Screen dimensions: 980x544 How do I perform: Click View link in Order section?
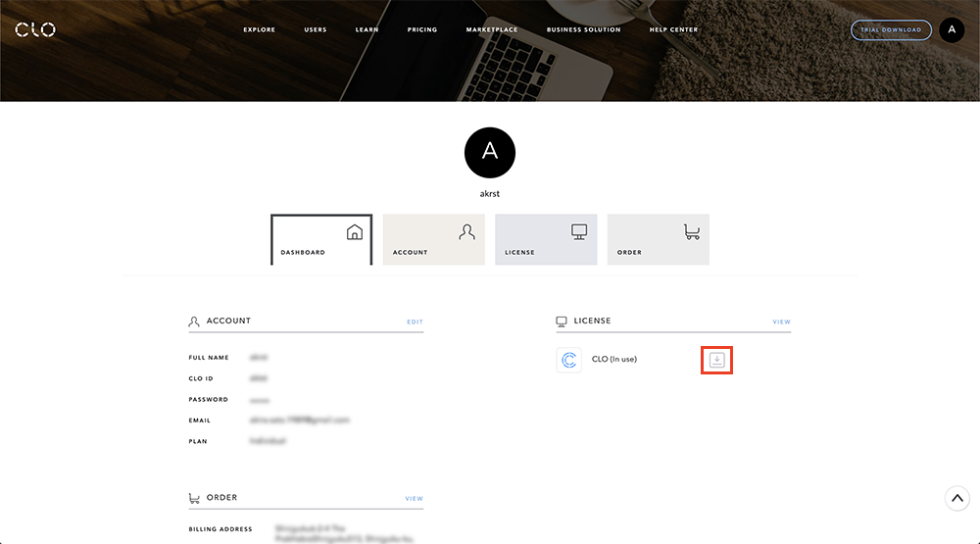pyautogui.click(x=415, y=499)
